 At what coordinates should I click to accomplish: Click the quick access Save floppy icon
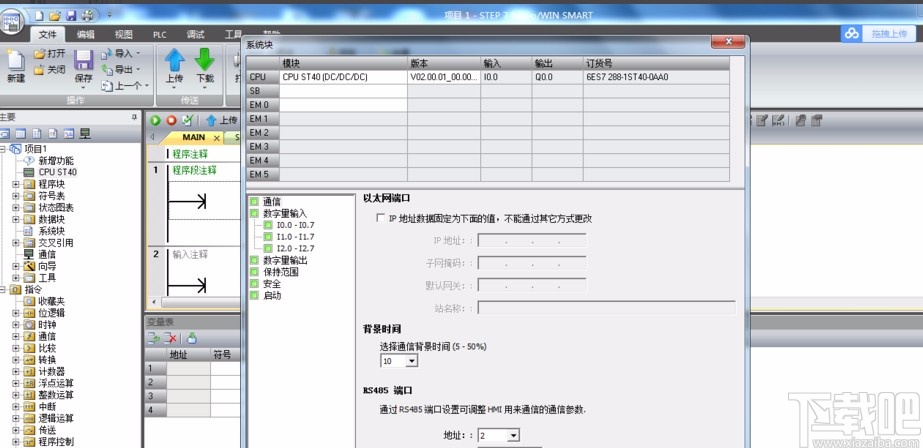[x=71, y=14]
